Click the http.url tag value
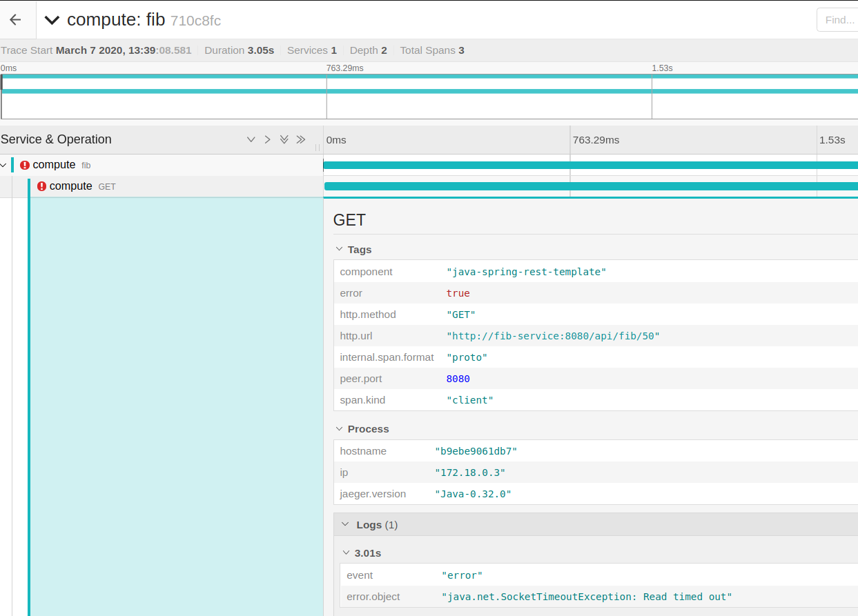858x616 pixels. [x=553, y=336]
